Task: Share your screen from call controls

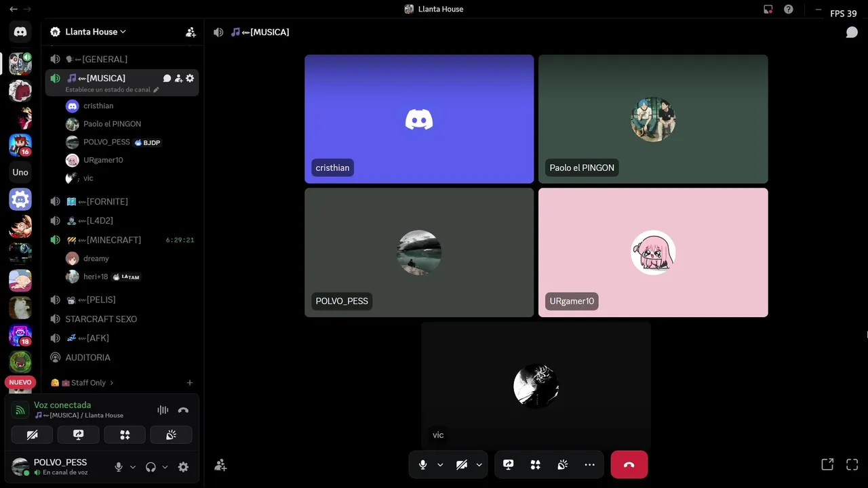Action: pyautogui.click(x=509, y=465)
